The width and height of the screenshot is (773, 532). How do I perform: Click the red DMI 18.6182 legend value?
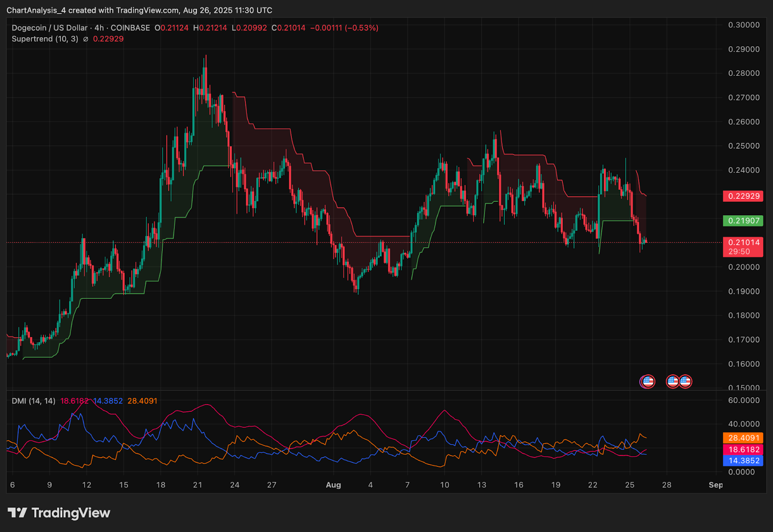[x=74, y=401]
